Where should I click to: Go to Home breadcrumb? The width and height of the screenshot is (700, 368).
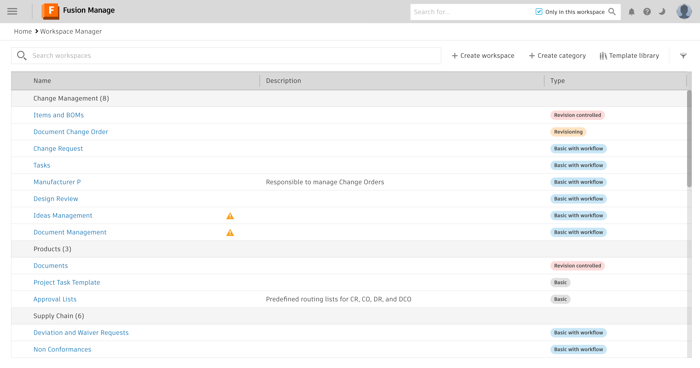click(23, 31)
